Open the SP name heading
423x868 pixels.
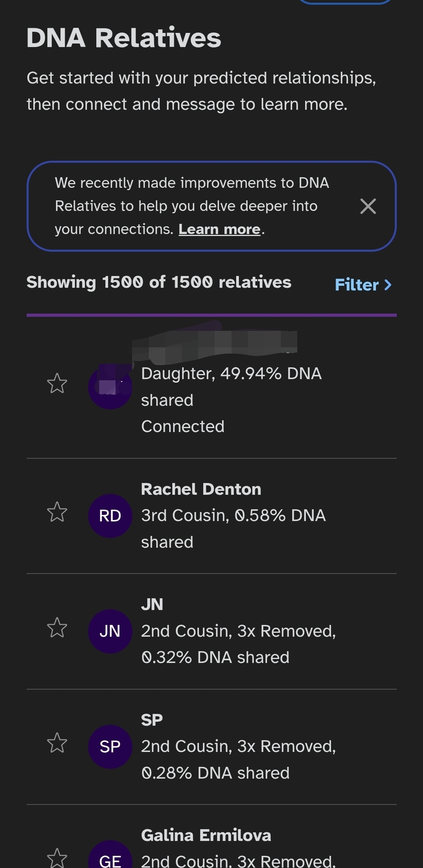tap(152, 720)
